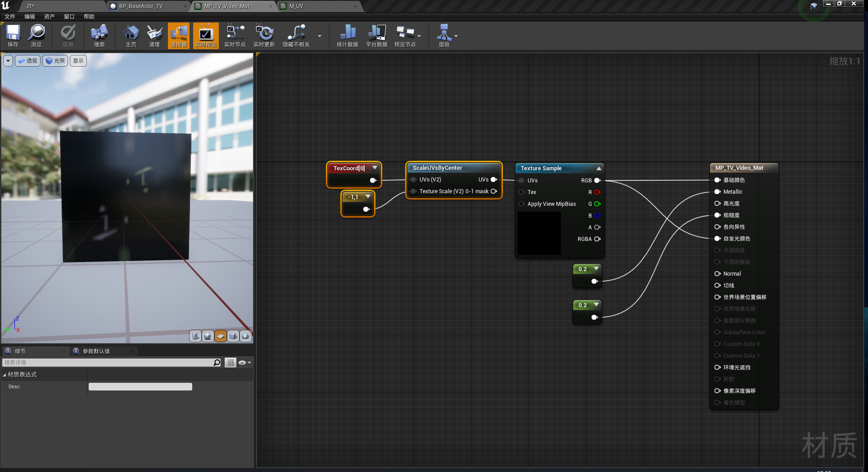Image resolution: width=868 pixels, height=472 pixels.
Task: Click the 搜索详情 search details field
Action: pyautogui.click(x=108, y=363)
